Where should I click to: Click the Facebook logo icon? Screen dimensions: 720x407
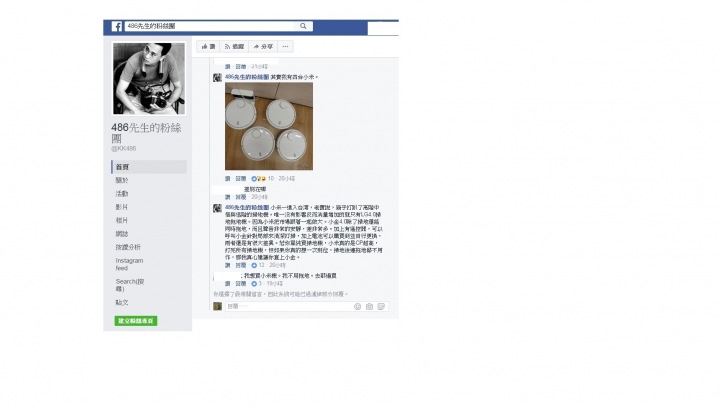click(x=117, y=27)
